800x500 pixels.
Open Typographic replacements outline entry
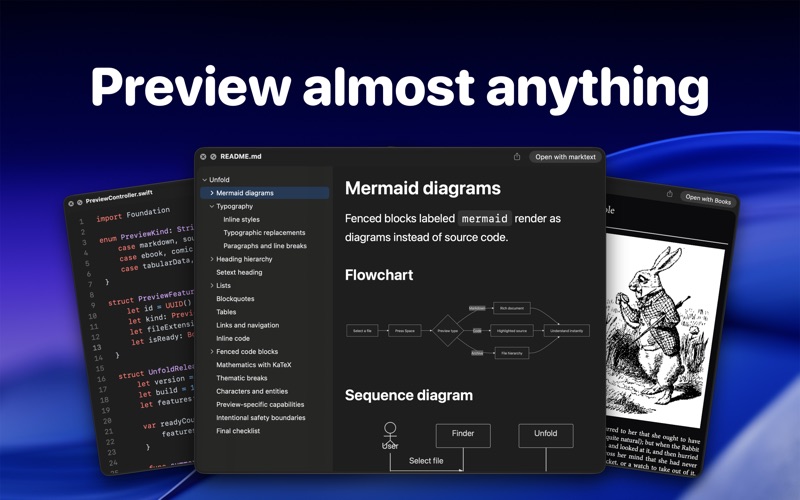[x=264, y=233]
